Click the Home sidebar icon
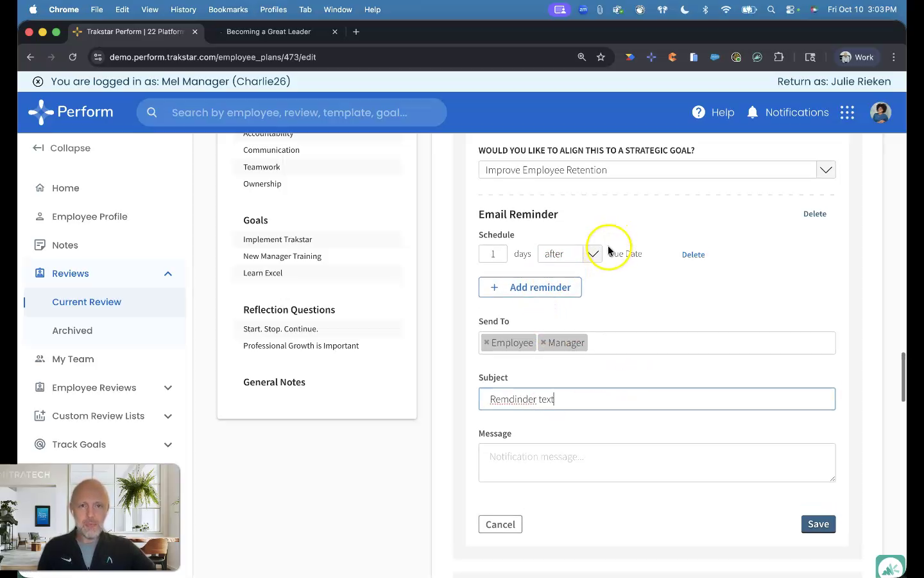 [40, 188]
